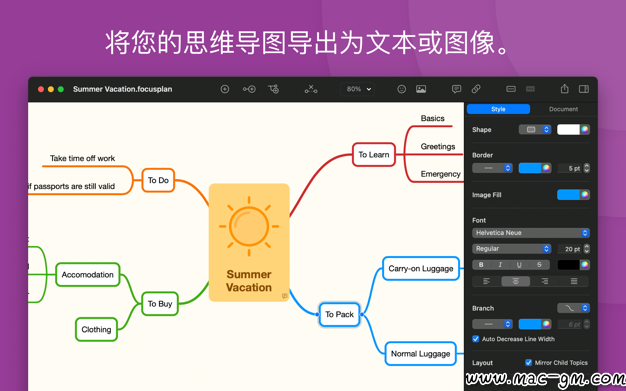
Task: Click the insert image toolbar icon
Action: [x=421, y=89]
